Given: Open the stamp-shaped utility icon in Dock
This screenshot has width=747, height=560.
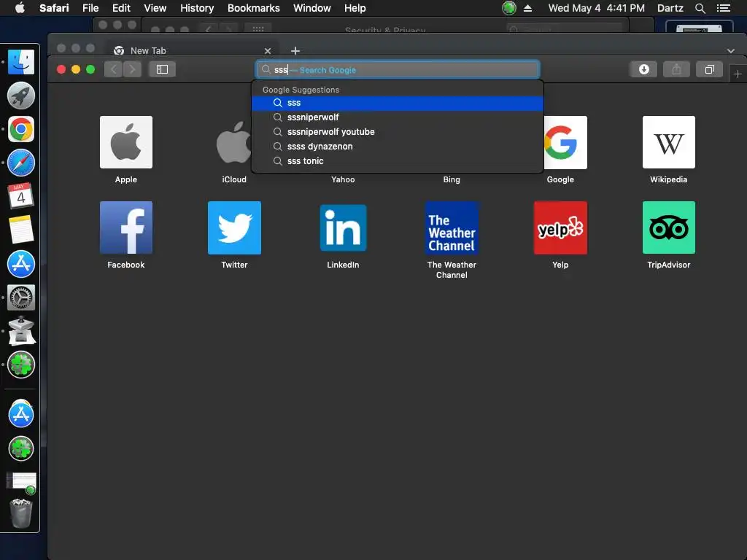Looking at the screenshot, I should click(21, 331).
